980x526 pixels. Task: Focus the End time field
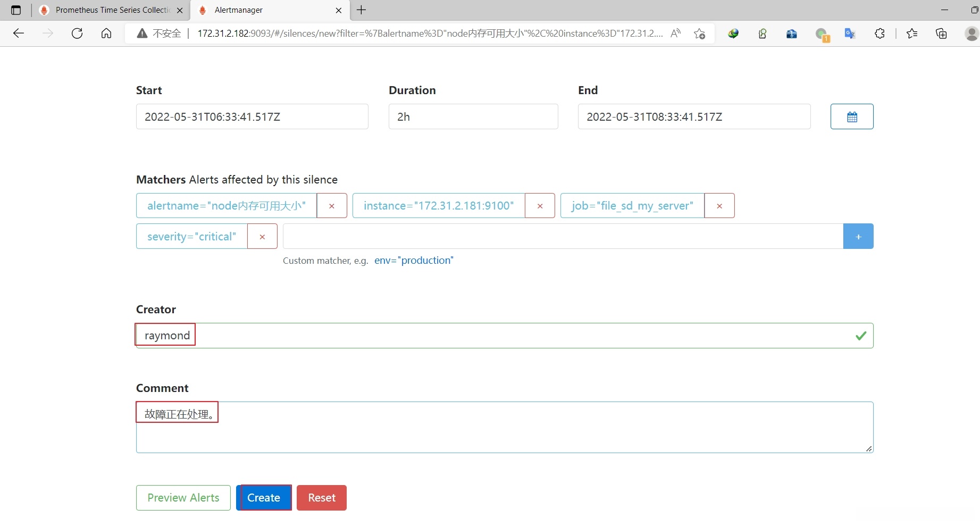click(x=694, y=116)
